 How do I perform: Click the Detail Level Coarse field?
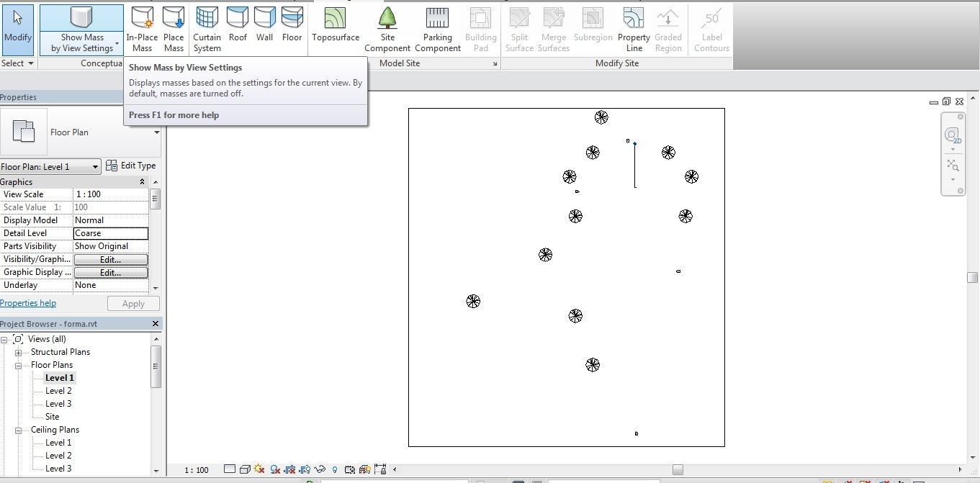(111, 233)
